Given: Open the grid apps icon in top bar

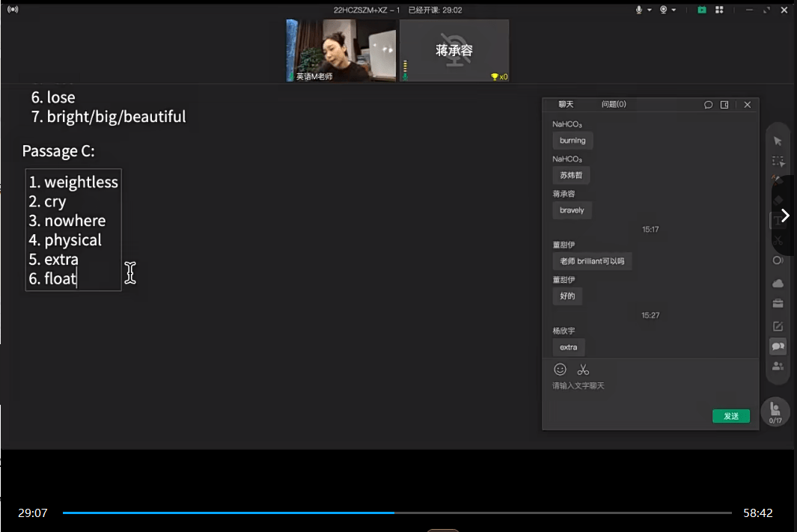Looking at the screenshot, I should 719,10.
